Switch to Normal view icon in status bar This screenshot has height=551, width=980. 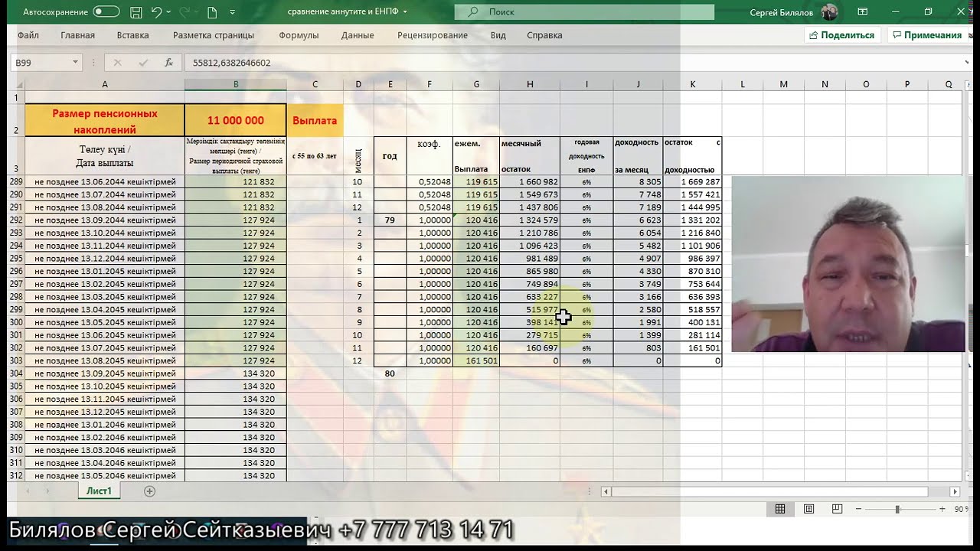click(x=780, y=509)
